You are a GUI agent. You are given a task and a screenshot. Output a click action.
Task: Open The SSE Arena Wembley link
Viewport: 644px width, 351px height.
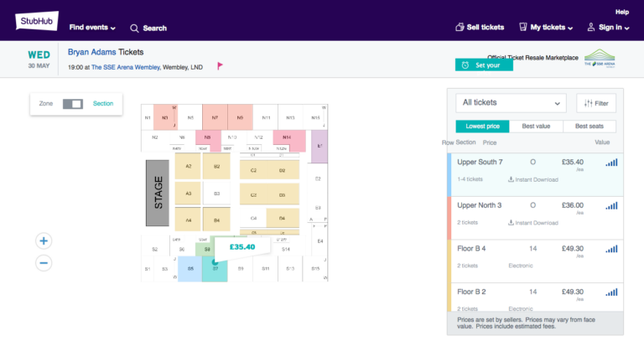126,67
